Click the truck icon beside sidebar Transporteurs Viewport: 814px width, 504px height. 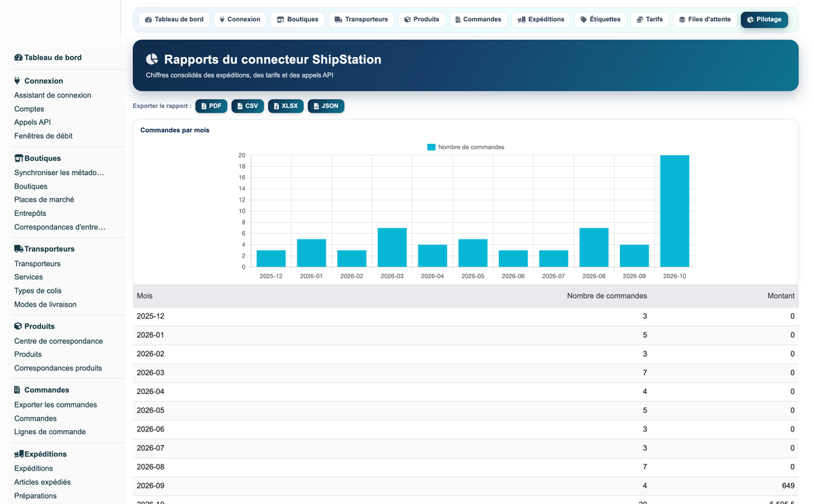19,249
